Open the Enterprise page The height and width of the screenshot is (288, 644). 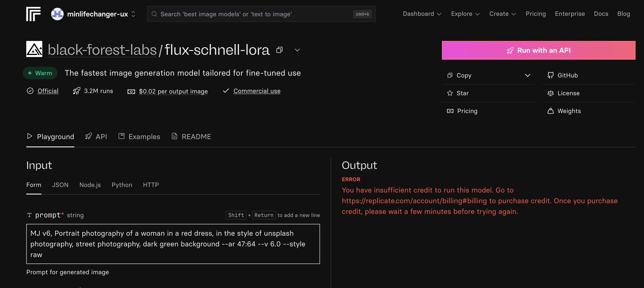point(570,14)
